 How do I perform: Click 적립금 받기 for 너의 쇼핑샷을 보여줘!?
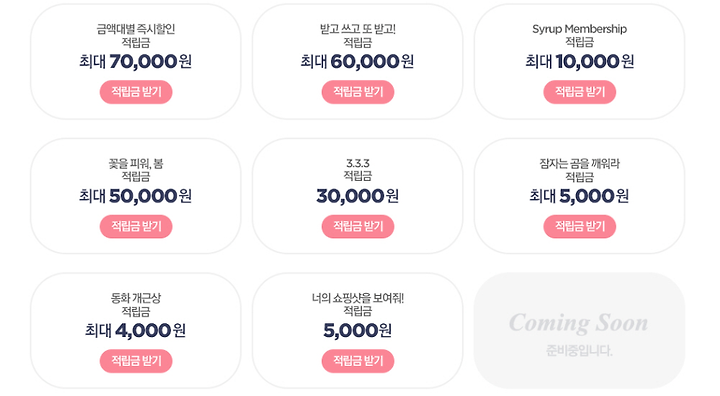coord(358,361)
